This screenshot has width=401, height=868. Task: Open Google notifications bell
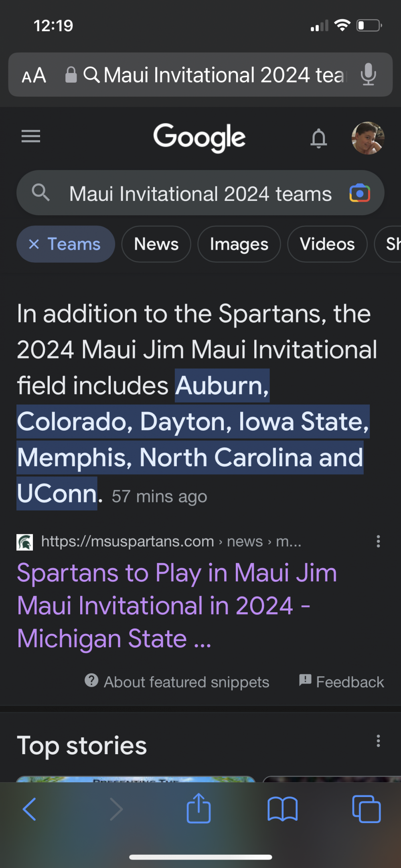(319, 138)
